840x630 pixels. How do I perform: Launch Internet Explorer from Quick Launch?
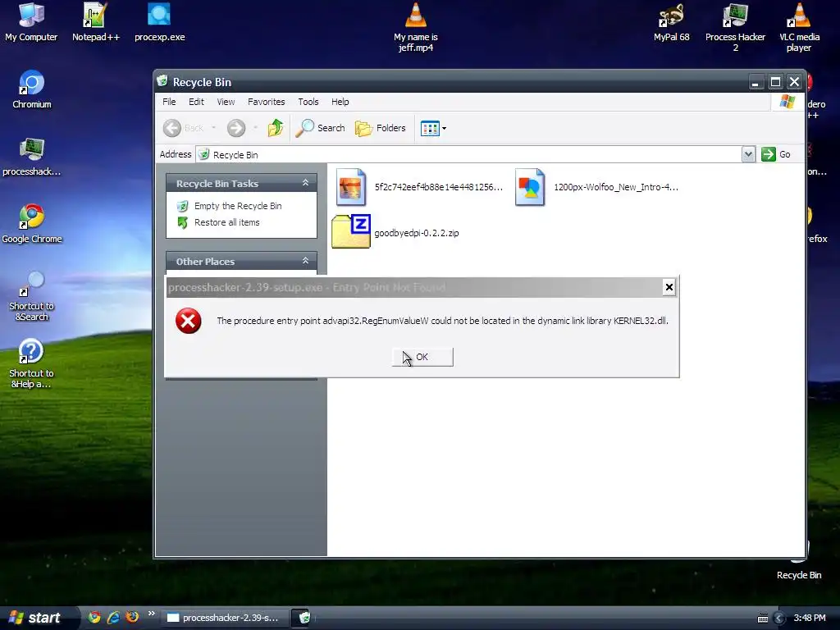coord(113,617)
